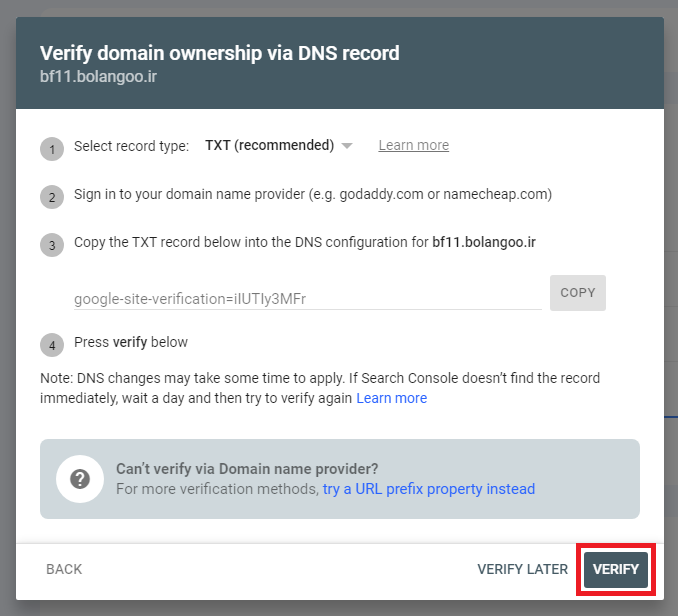Click the step 3 number circle
678x616 pixels.
(x=52, y=245)
